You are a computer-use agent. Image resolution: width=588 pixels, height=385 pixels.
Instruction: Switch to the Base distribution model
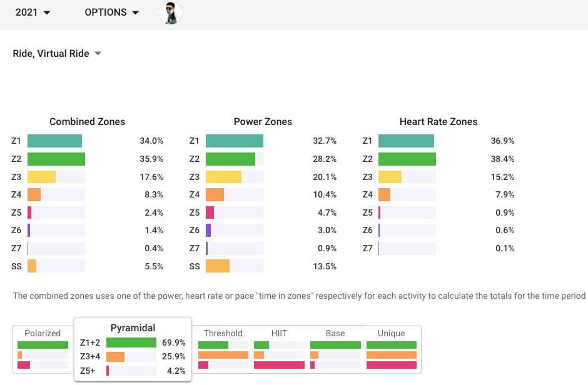[x=335, y=349]
